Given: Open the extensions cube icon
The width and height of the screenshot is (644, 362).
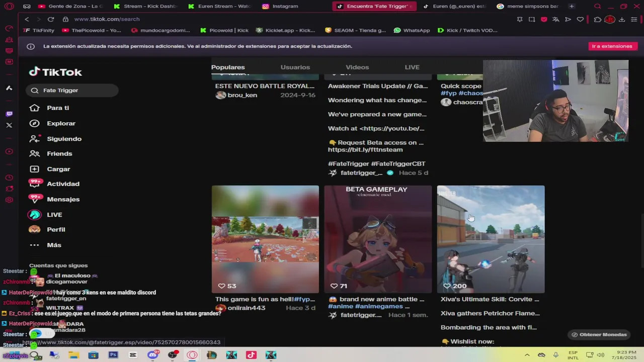Looking at the screenshot, I should coord(598,19).
